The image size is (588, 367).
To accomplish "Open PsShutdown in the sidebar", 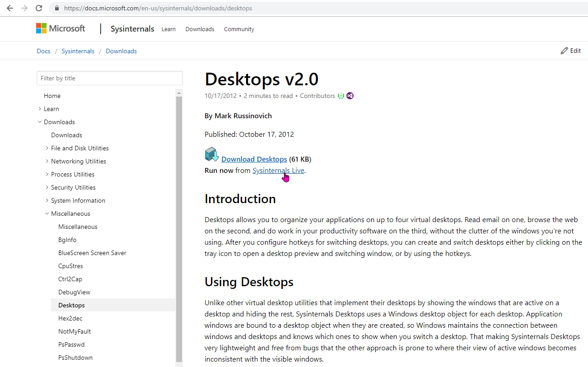I will point(75,358).
